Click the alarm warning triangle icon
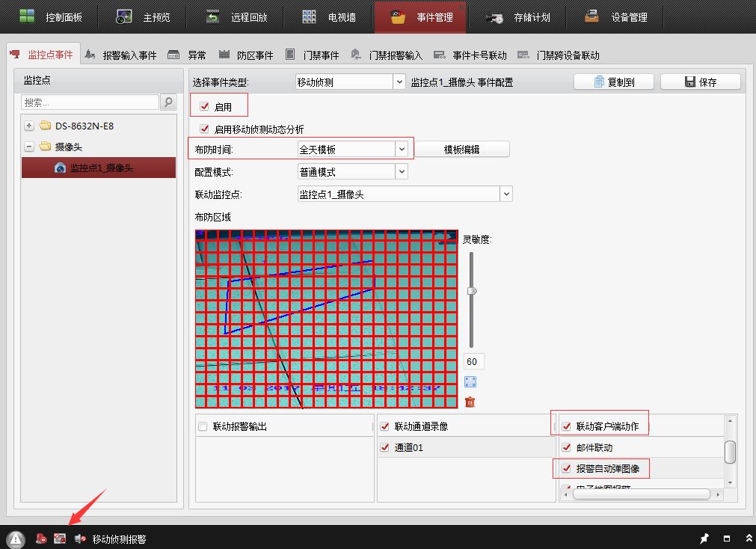The image size is (756, 549). (16, 539)
